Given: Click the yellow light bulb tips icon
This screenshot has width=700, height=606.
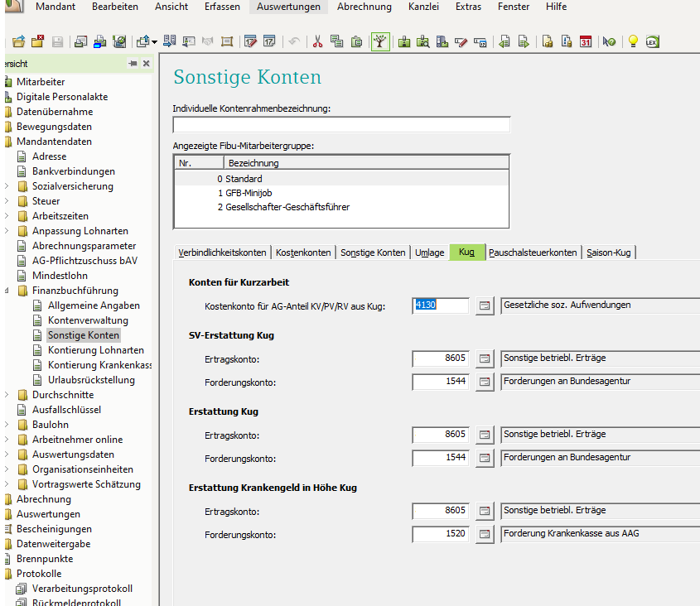Looking at the screenshot, I should pyautogui.click(x=633, y=41).
